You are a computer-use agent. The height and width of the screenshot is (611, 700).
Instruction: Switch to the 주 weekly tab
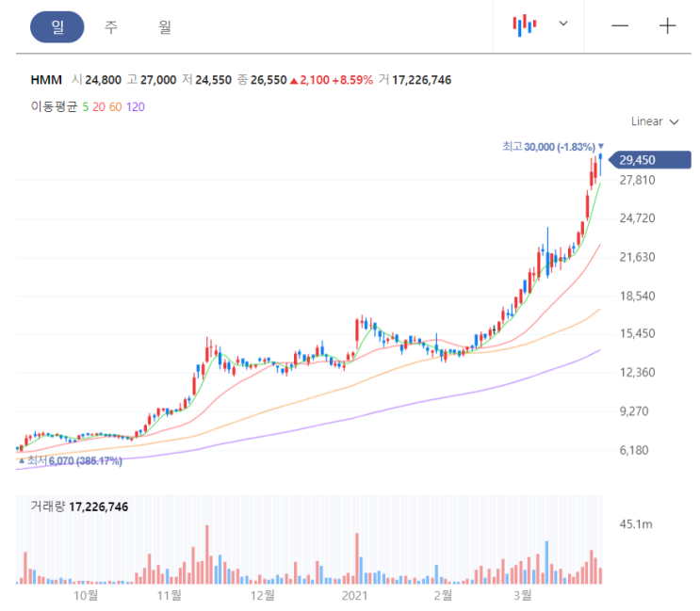(111, 27)
